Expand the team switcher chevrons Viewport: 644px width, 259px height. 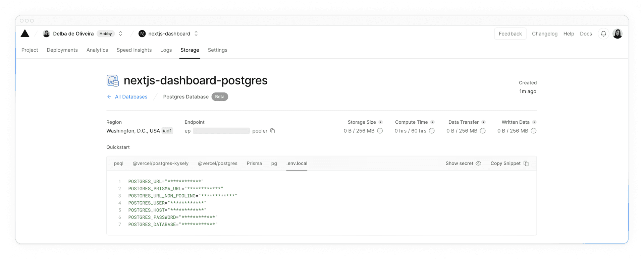tap(120, 34)
